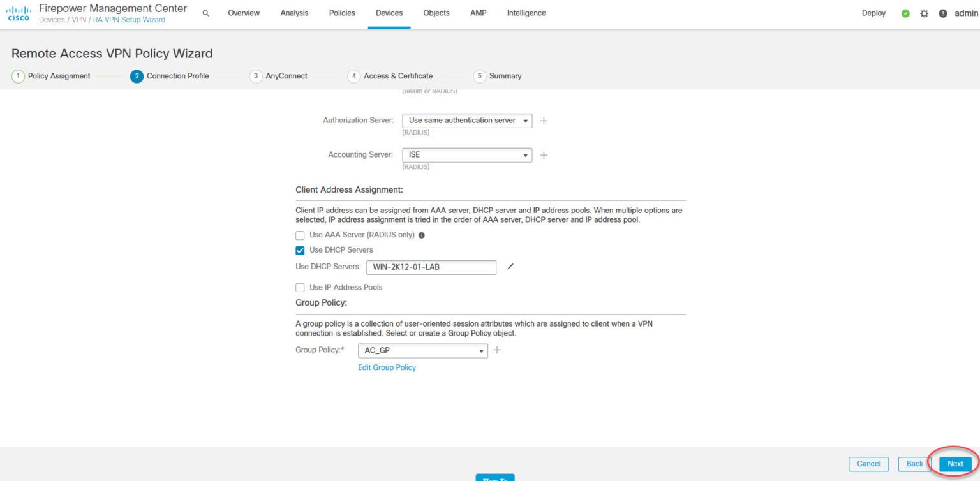
Task: Add a new Authorization Server with the plus icon
Action: (543, 120)
